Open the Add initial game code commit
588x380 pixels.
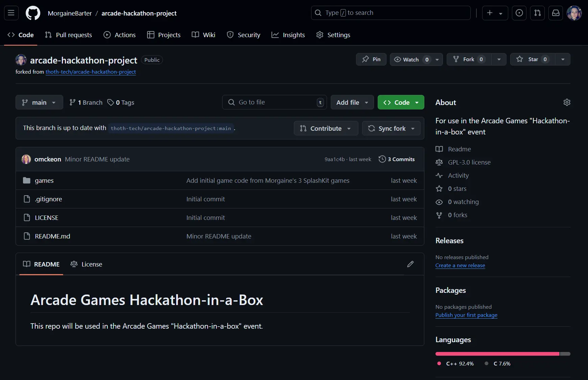268,181
